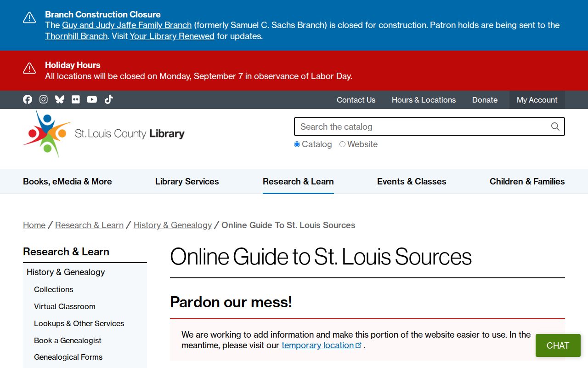
Task: Go to the Home breadcrumb
Action: 34,225
